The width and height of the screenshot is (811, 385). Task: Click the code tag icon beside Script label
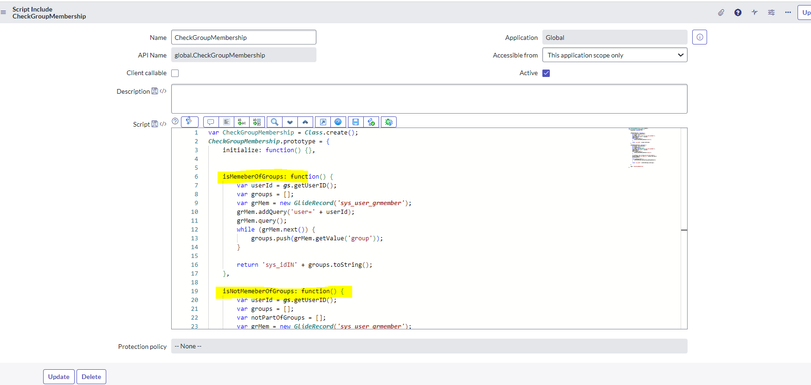pyautogui.click(x=163, y=124)
